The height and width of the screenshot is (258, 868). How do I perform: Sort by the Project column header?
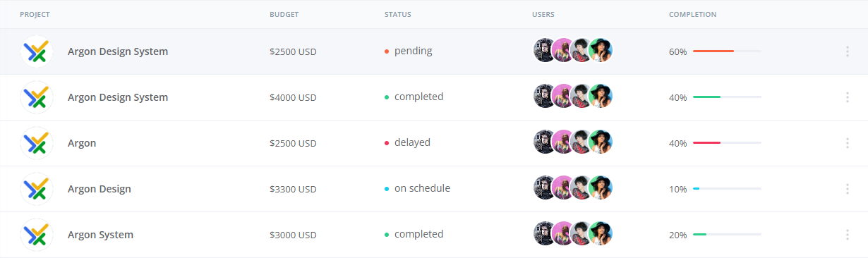pos(35,15)
